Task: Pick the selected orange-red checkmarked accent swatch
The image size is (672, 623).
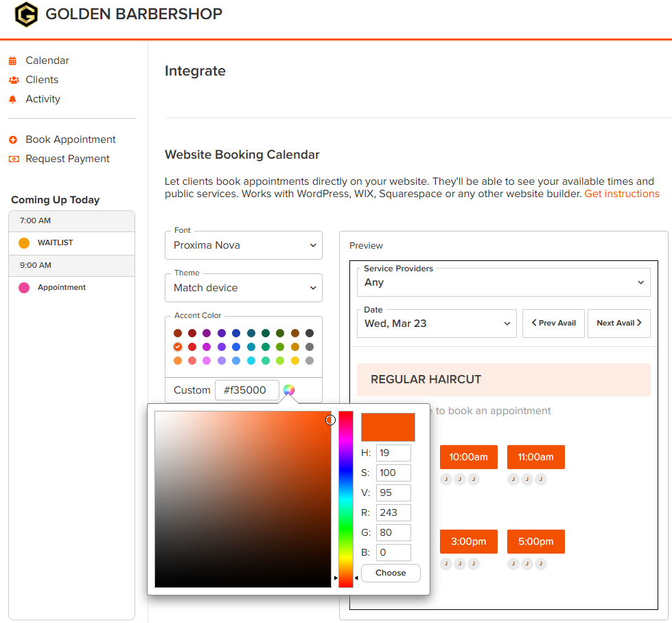Action: 178,347
